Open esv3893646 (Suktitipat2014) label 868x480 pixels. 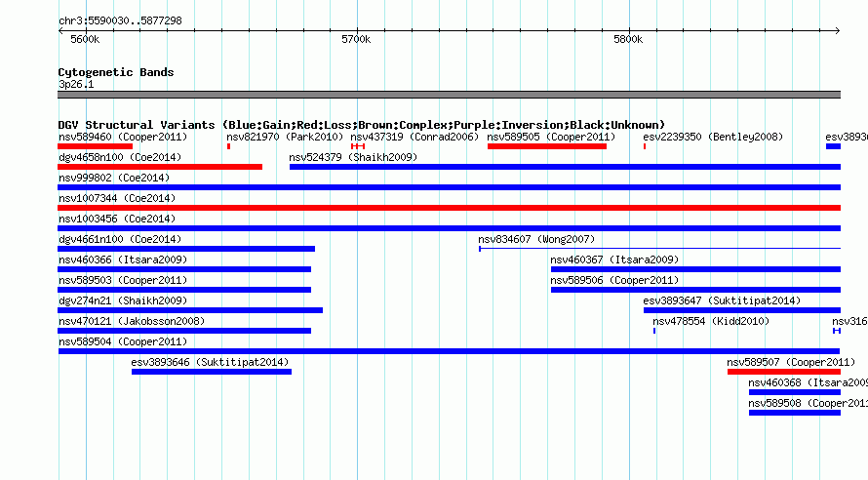click(x=210, y=362)
